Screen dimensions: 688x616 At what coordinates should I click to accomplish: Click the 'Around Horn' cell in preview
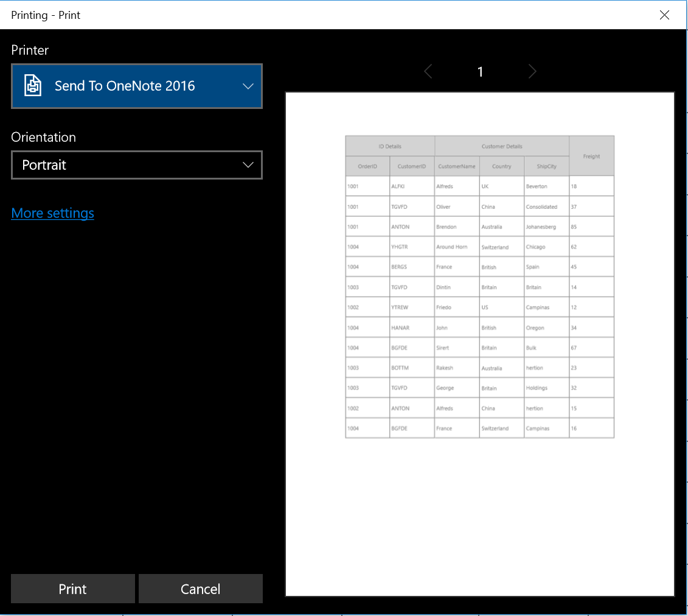457,247
